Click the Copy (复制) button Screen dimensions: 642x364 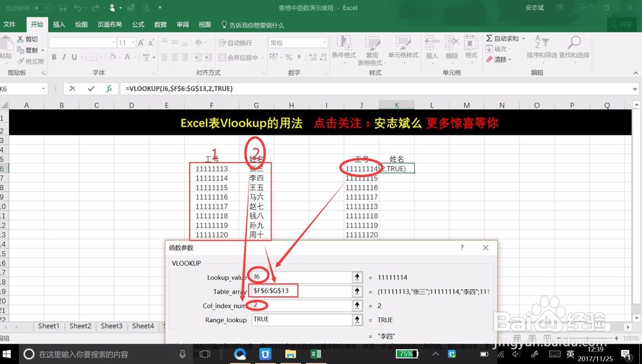(28, 50)
